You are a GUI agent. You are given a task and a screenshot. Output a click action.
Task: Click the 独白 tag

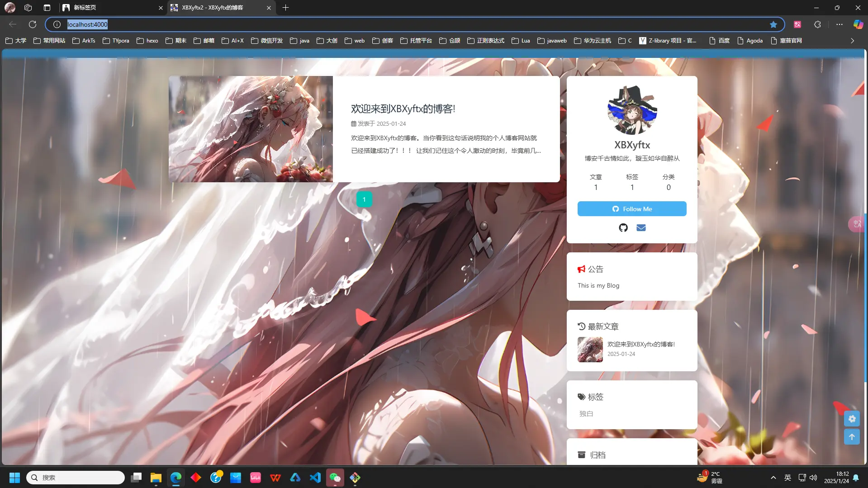pos(586,413)
